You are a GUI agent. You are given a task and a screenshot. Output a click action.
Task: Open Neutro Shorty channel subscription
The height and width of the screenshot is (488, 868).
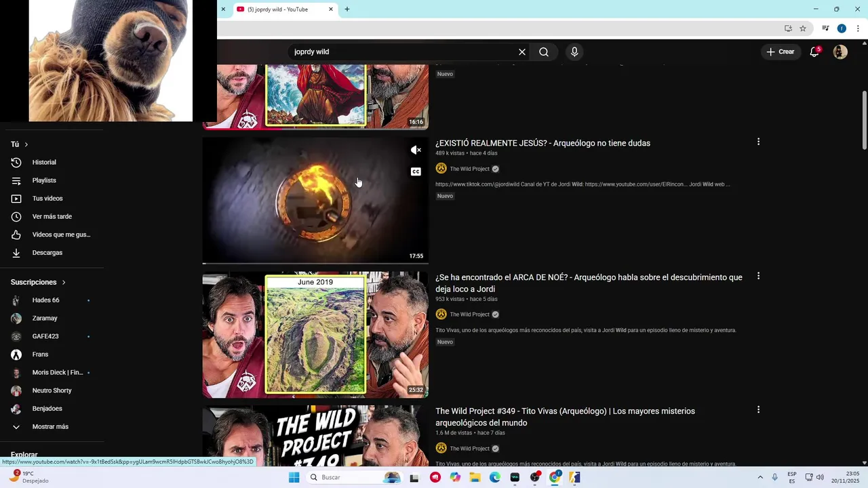[52, 391]
